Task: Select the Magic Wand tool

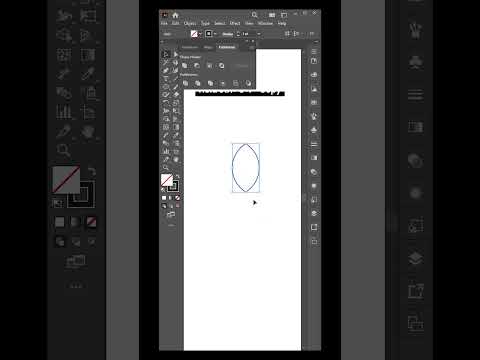Action: (166, 62)
